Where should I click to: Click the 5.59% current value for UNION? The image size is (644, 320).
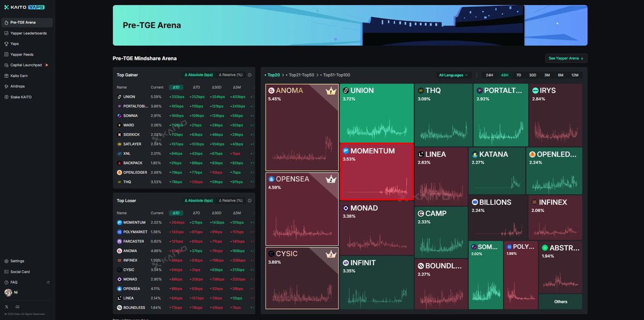[x=156, y=97]
